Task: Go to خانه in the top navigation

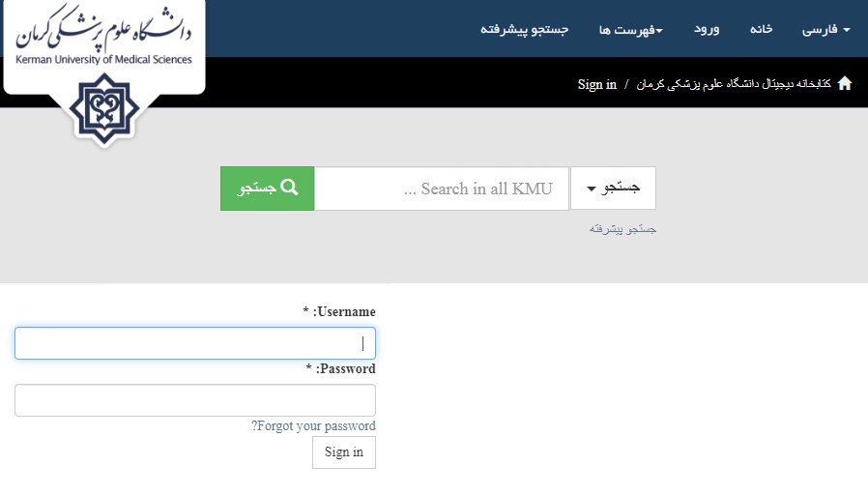Action: coord(762,29)
